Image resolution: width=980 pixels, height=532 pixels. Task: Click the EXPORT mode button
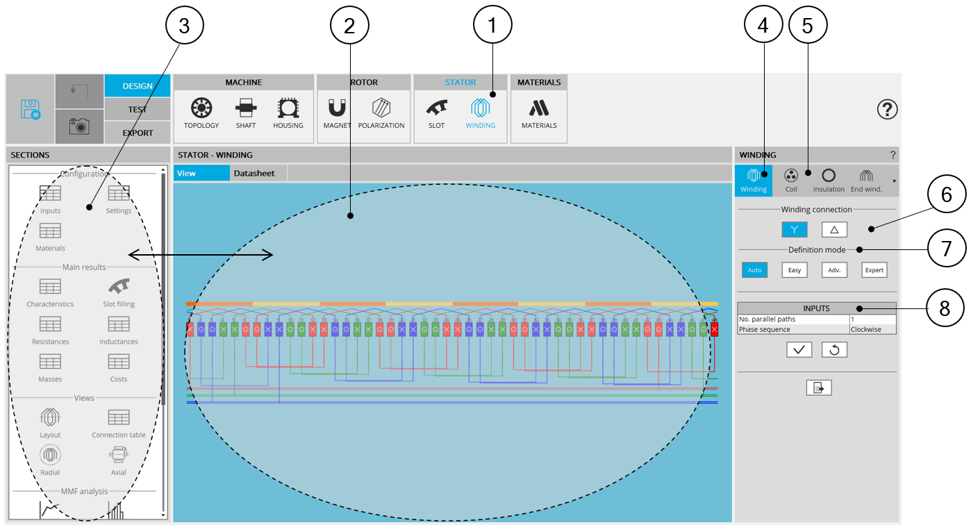tap(138, 133)
